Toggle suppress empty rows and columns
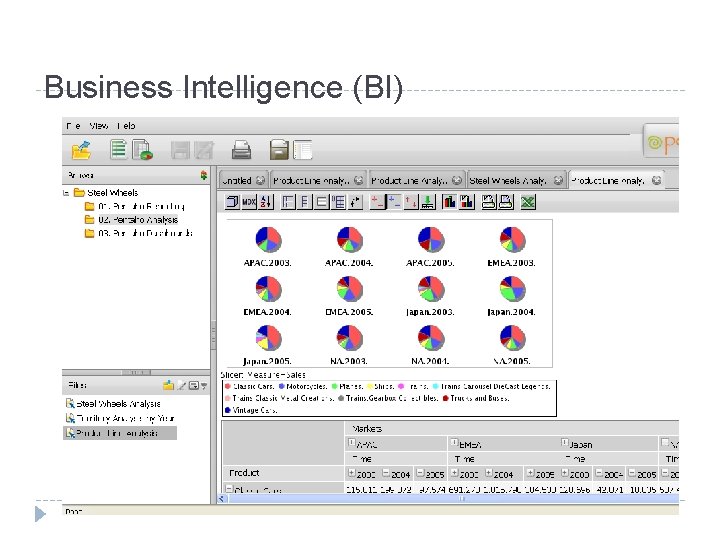Viewport: 720px width, 540px height. click(x=338, y=202)
